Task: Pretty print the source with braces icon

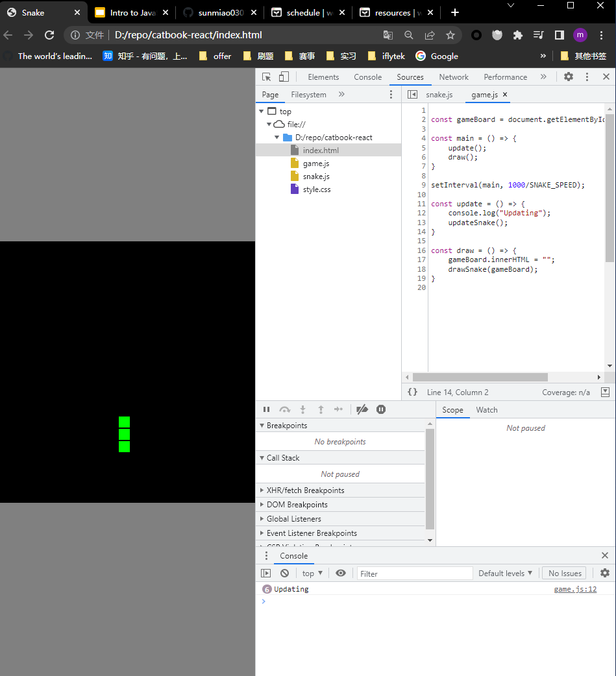Action: click(x=412, y=392)
